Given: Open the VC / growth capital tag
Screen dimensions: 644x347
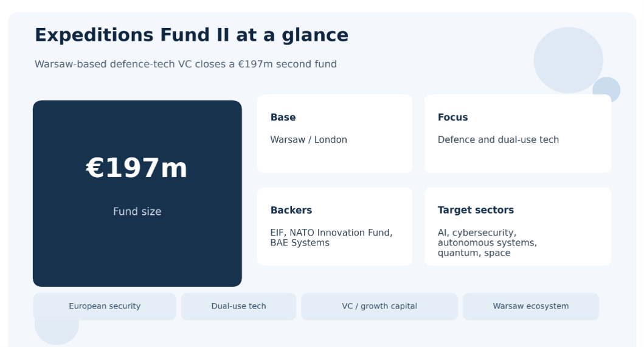Looking at the screenshot, I should [379, 306].
